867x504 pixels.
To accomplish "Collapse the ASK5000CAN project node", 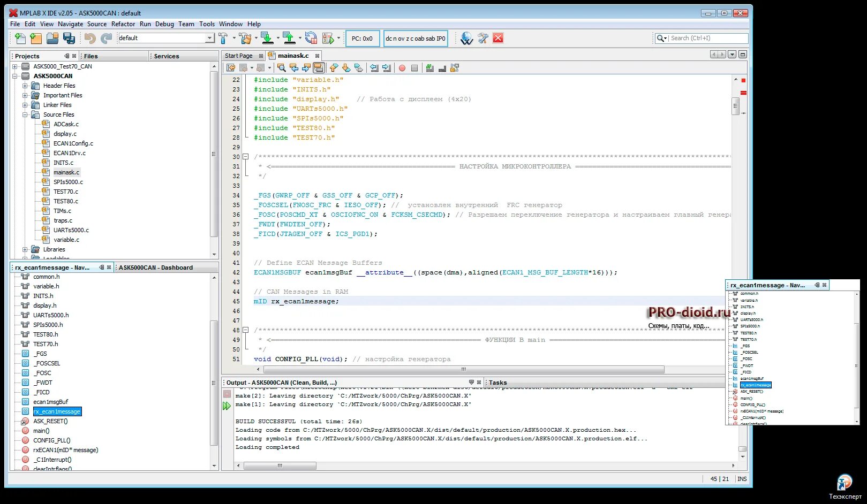I will pyautogui.click(x=15, y=76).
